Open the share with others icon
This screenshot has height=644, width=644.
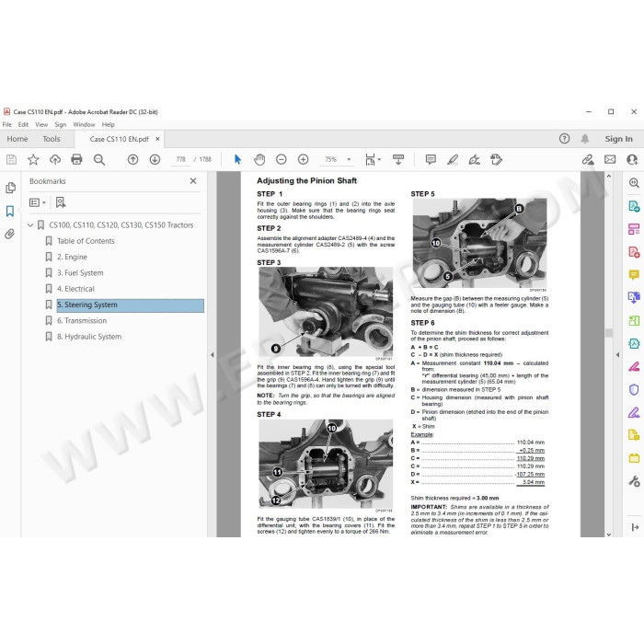[632, 159]
